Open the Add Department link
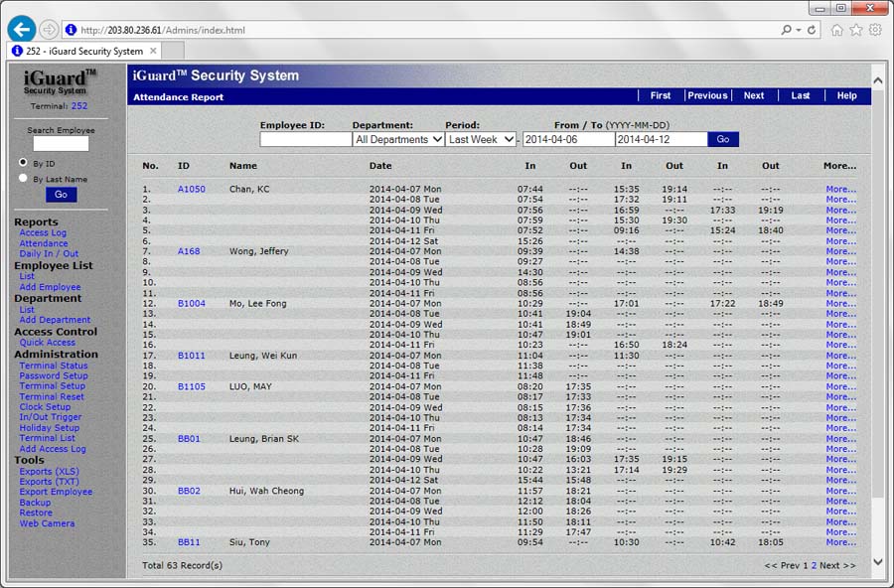894x588 pixels. click(55, 320)
